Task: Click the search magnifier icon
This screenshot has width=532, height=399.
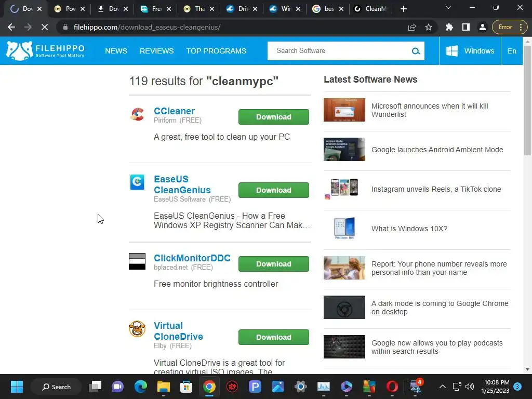Action: pyautogui.click(x=416, y=51)
